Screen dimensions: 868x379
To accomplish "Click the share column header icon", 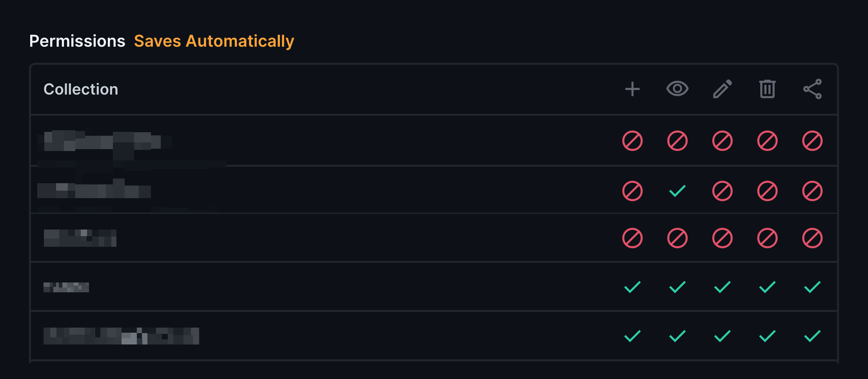I will [x=812, y=89].
